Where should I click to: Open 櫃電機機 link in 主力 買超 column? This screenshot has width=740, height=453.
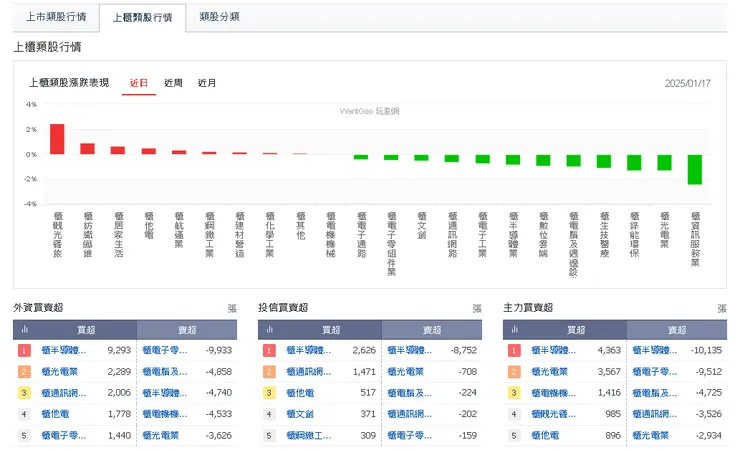(553, 393)
